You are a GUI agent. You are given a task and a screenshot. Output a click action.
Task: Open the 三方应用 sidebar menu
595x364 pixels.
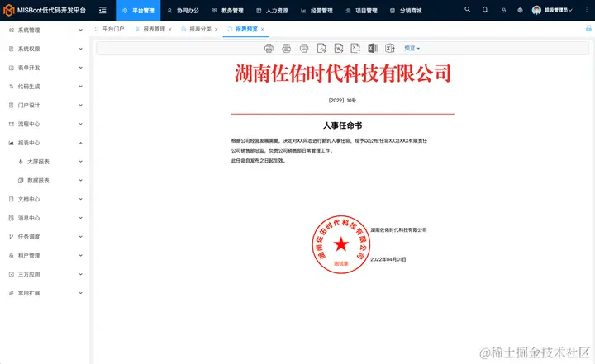(45, 274)
